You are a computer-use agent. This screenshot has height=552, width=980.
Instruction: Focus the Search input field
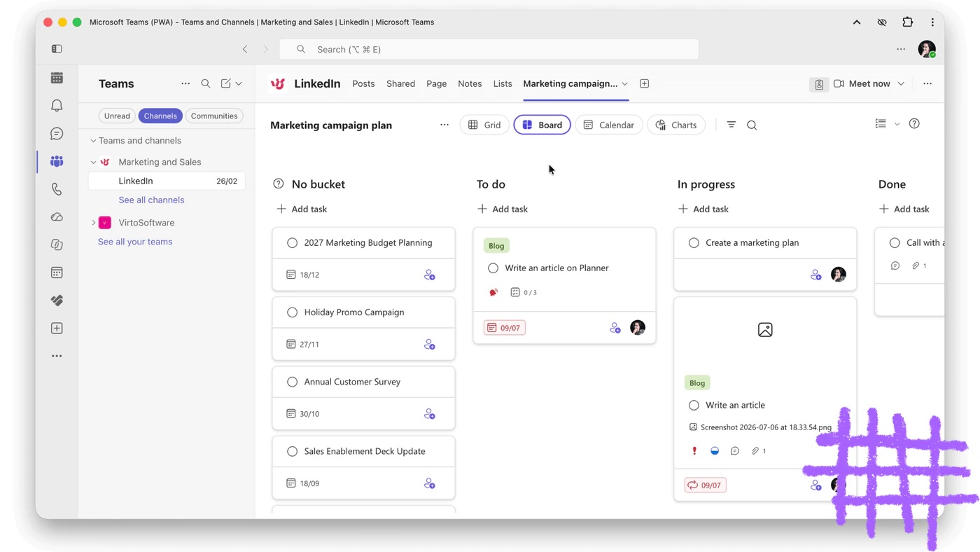coord(489,49)
